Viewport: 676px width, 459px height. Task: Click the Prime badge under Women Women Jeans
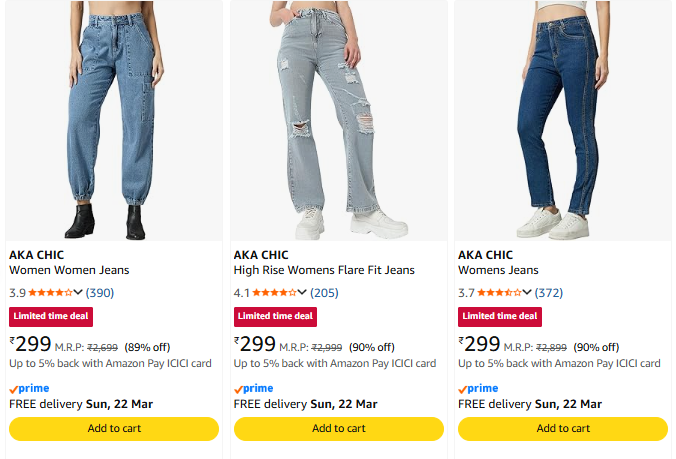[29, 388]
